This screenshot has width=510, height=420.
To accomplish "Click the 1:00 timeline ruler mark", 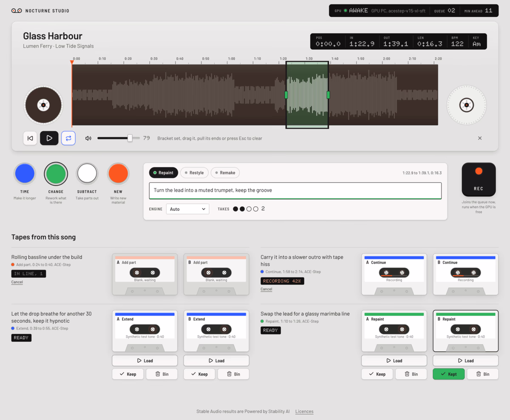I will coord(231,59).
